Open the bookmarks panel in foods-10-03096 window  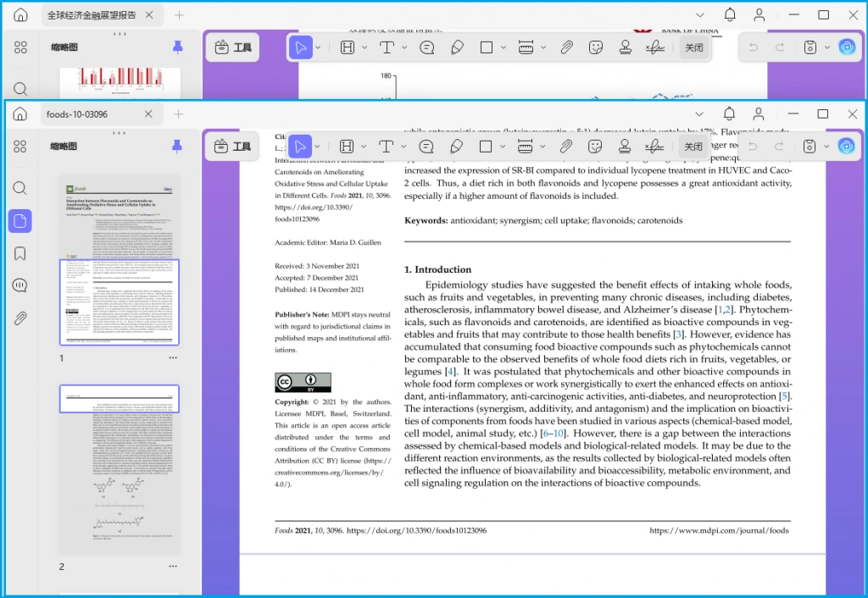tap(20, 253)
